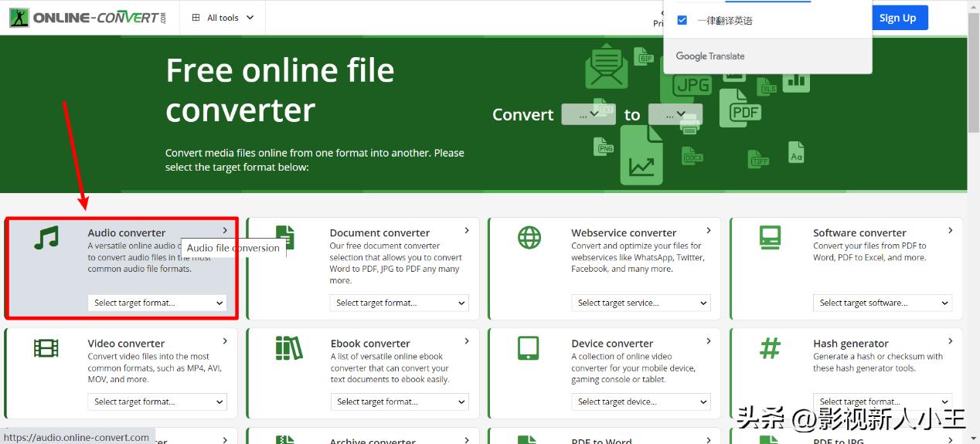Click the Software converter monitor icon
This screenshot has width=980, height=444.
click(x=770, y=237)
